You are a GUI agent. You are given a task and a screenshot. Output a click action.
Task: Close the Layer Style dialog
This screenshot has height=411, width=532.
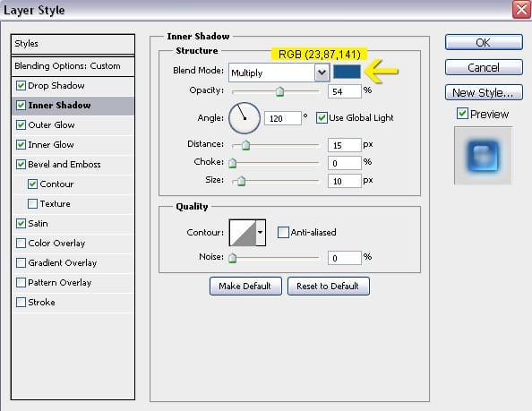pos(521,9)
